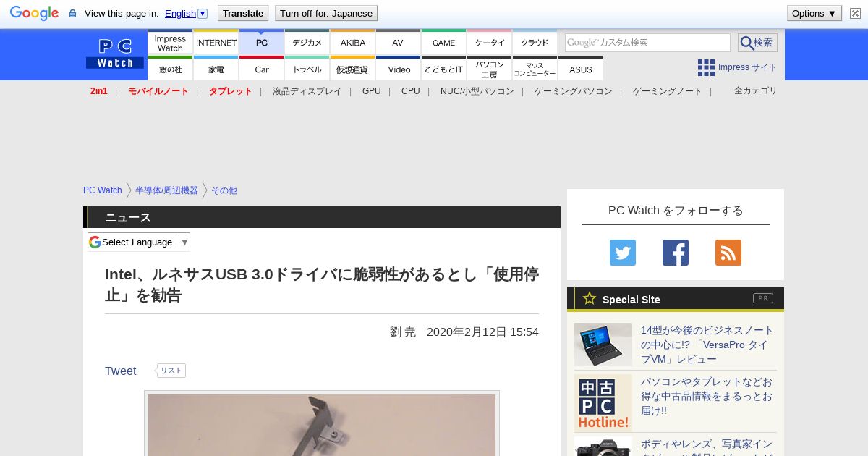This screenshot has height=456, width=868.
Task: Click the article photo thumbnail
Action: (x=322, y=425)
